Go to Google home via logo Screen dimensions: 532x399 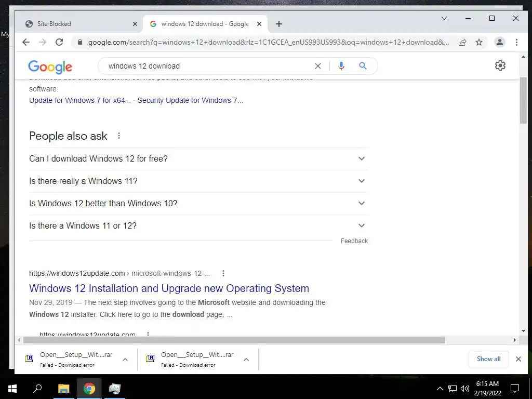[50, 67]
